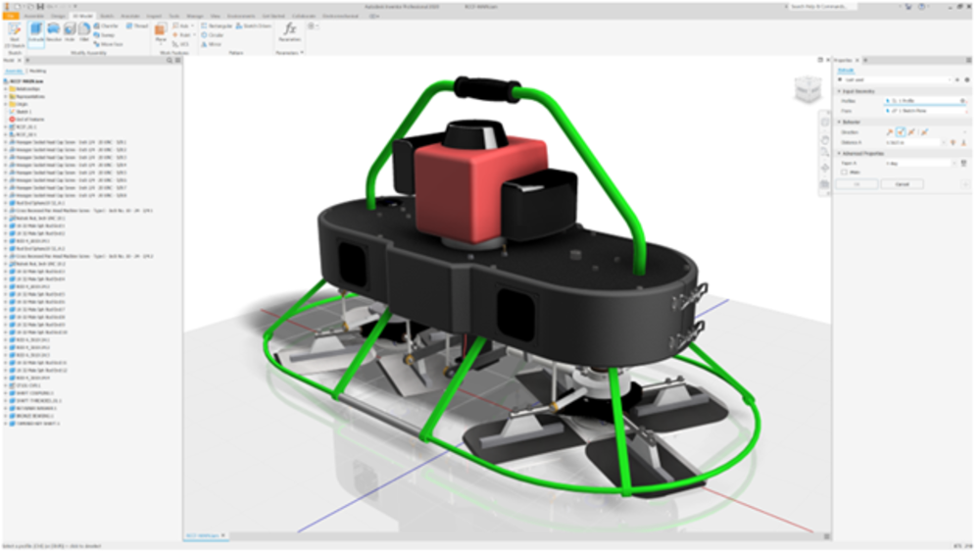Open the Distance A value dropdown
Image resolution: width=980 pixels, height=556 pixels.
tap(944, 142)
